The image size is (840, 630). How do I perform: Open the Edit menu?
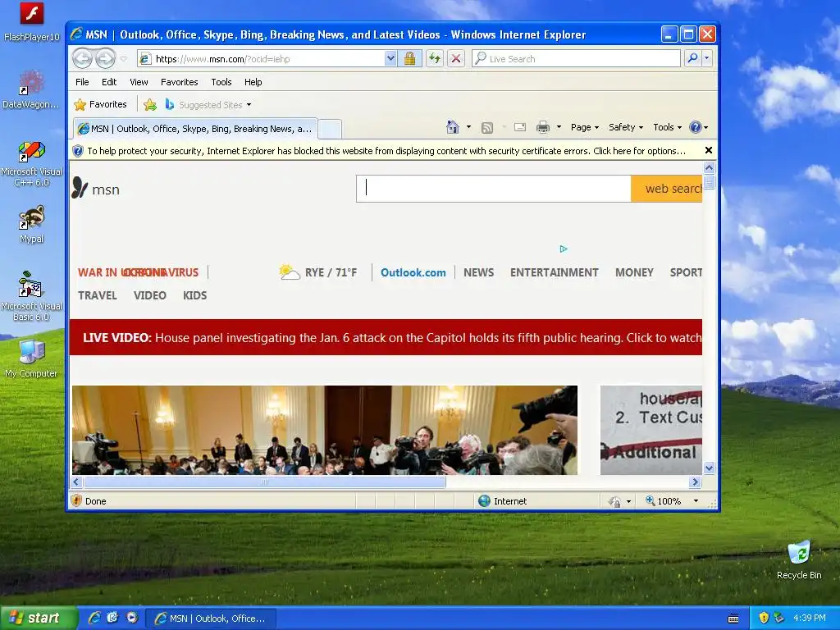pos(109,82)
